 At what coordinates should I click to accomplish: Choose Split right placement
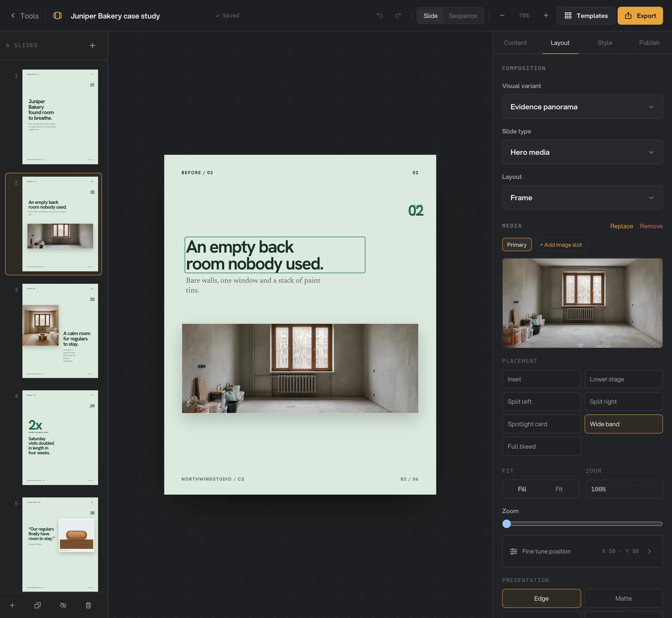(623, 402)
